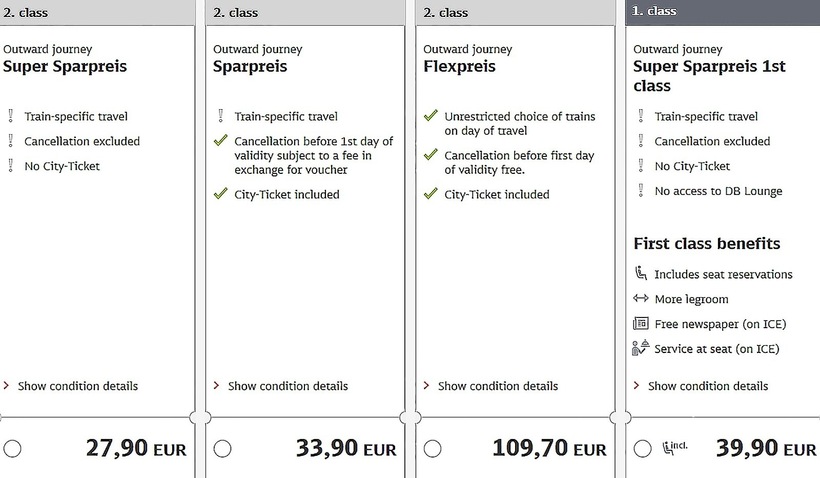Select the 27,90 EUR Super Sparpreis radio button
The image size is (820, 478).
tap(12, 448)
